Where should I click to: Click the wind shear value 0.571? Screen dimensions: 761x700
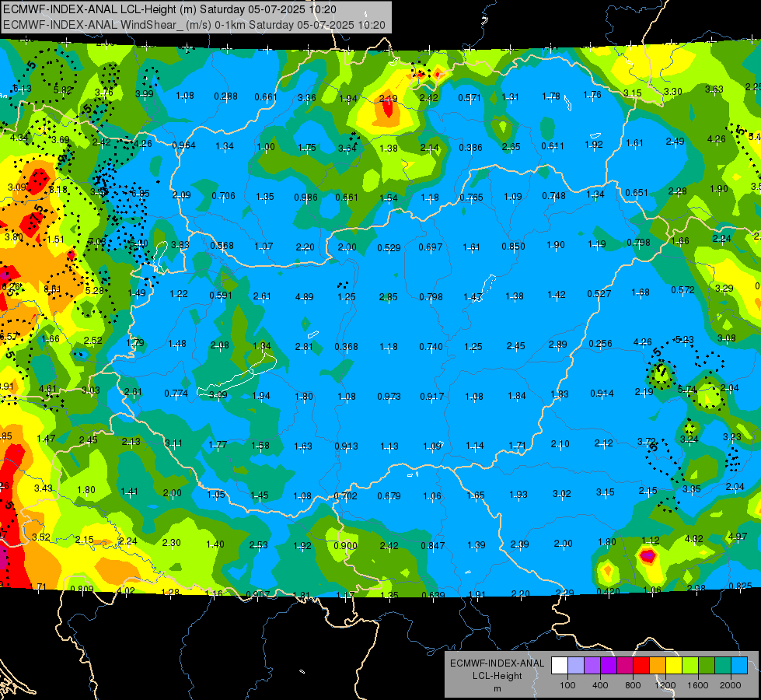tap(470, 98)
